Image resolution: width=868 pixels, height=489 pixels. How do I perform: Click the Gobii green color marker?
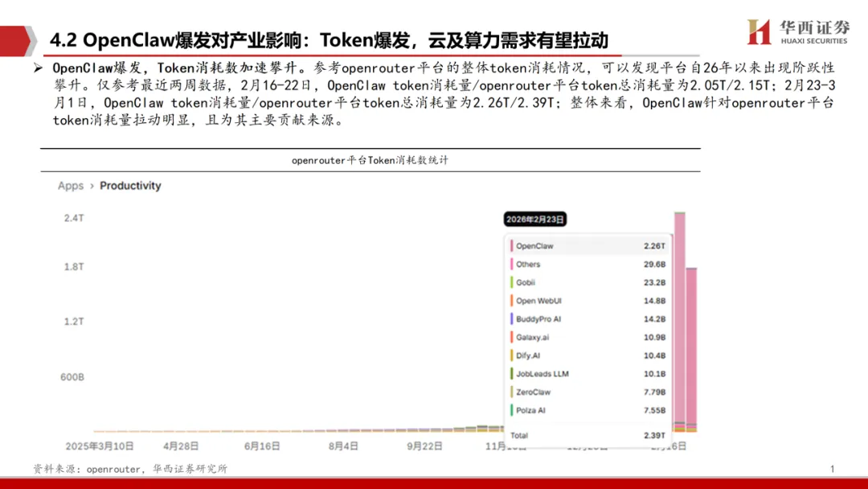click(x=511, y=282)
